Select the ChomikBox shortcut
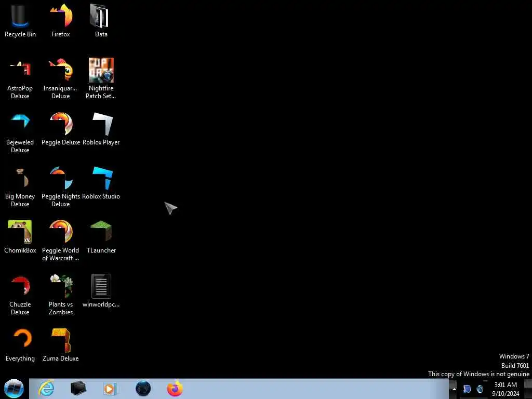This screenshot has width=532, height=399. tap(20, 237)
